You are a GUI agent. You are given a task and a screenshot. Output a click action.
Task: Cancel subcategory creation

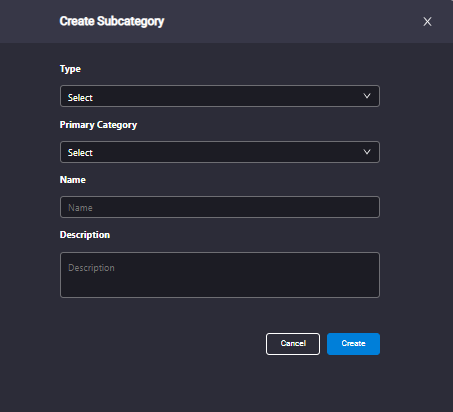pos(293,344)
